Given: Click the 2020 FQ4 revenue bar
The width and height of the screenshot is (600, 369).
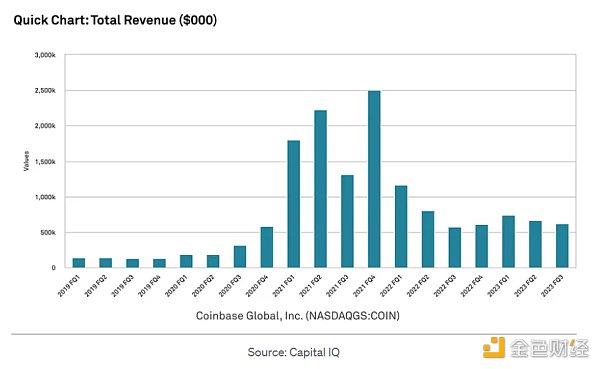Looking at the screenshot, I should point(267,247).
